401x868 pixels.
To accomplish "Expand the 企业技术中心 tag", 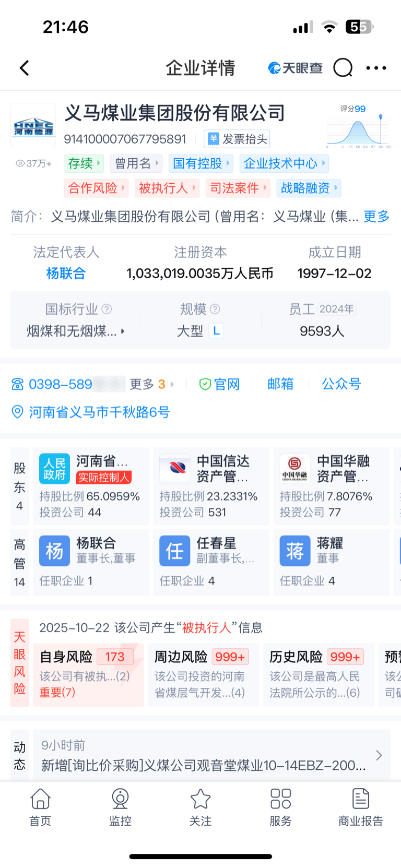I will [x=285, y=163].
